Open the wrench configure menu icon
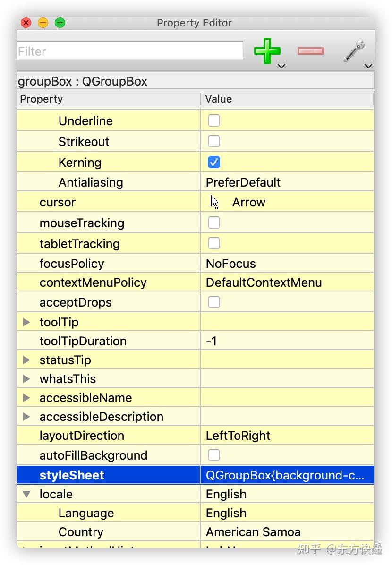Screen dimensions: 392x565 tap(354, 51)
